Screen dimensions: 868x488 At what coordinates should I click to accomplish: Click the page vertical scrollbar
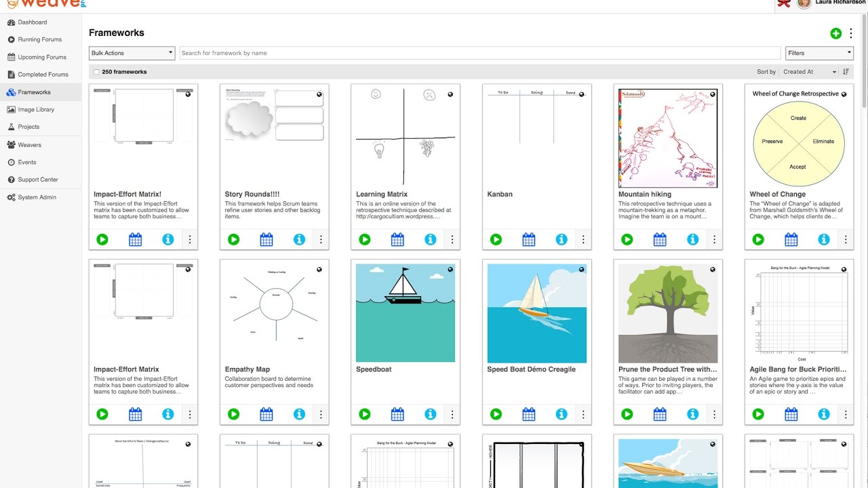coord(864,251)
